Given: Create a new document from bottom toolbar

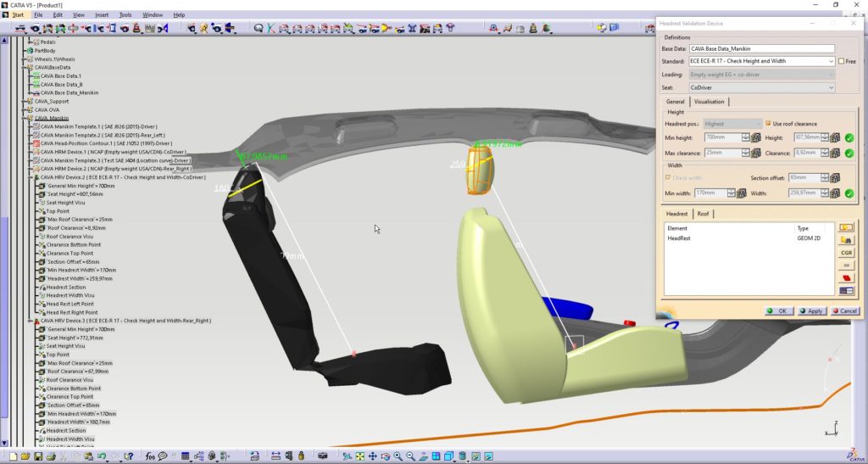Looking at the screenshot, I should click(13, 456).
